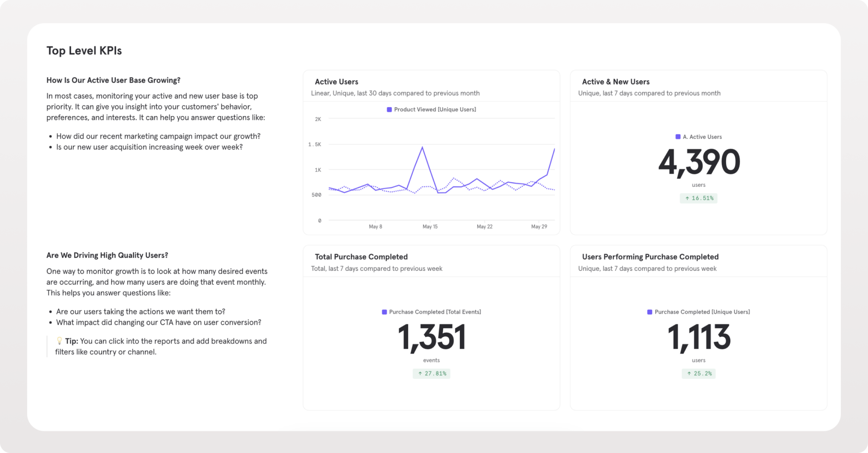868x453 pixels.
Task: Open the Total Purchase Completed report
Action: (x=361, y=257)
